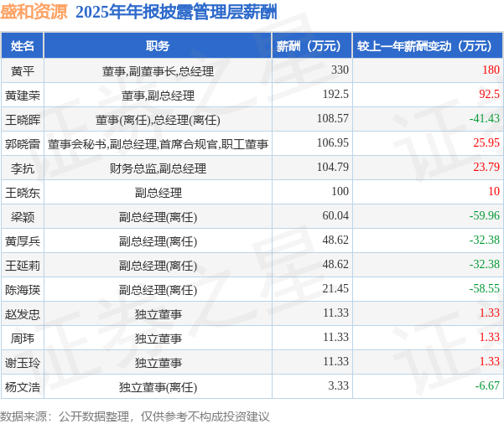Select the name cell 黄建荣
Screen dimensions: 504x424
pos(22,95)
